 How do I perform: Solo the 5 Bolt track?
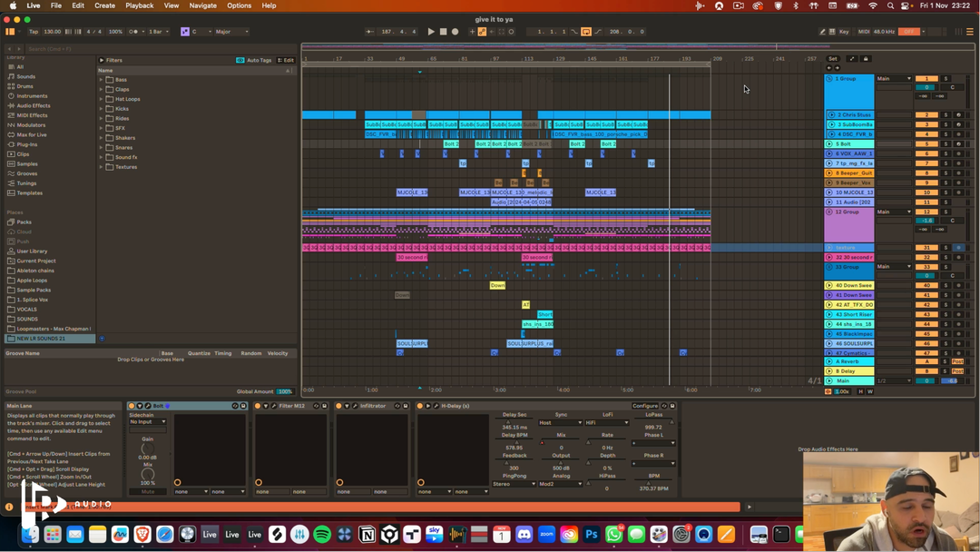pos(946,143)
